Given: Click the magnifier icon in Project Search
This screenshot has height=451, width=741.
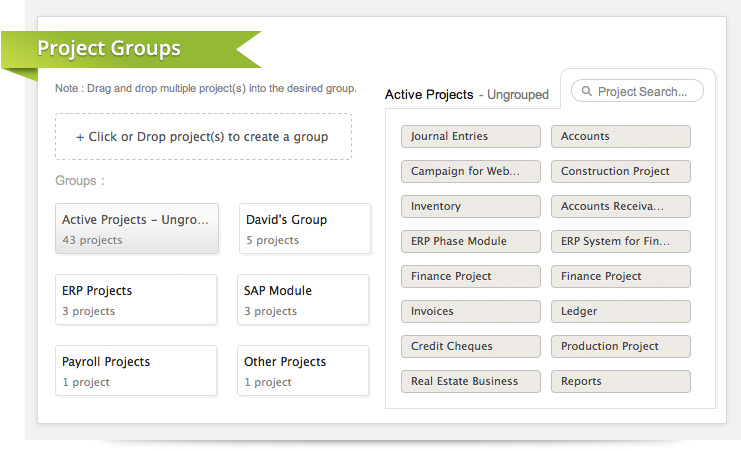Looking at the screenshot, I should [x=586, y=92].
